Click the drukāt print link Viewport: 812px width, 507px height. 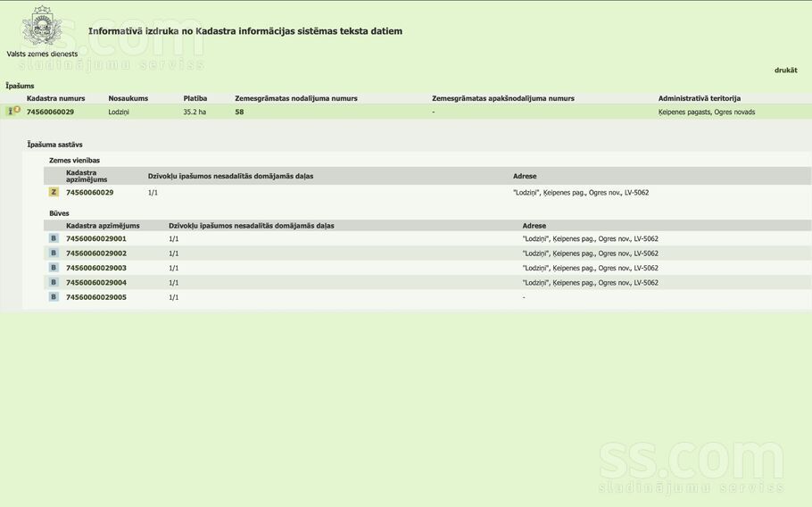click(x=785, y=70)
